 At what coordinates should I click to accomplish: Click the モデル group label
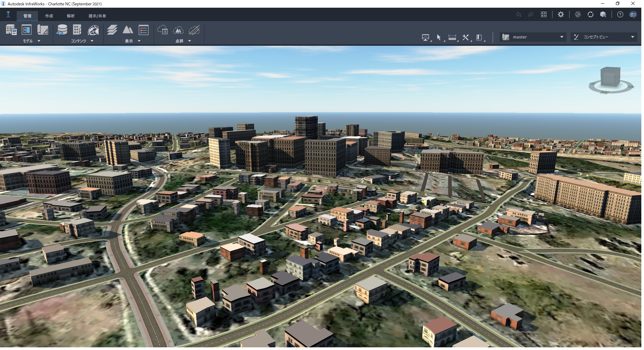coord(28,41)
